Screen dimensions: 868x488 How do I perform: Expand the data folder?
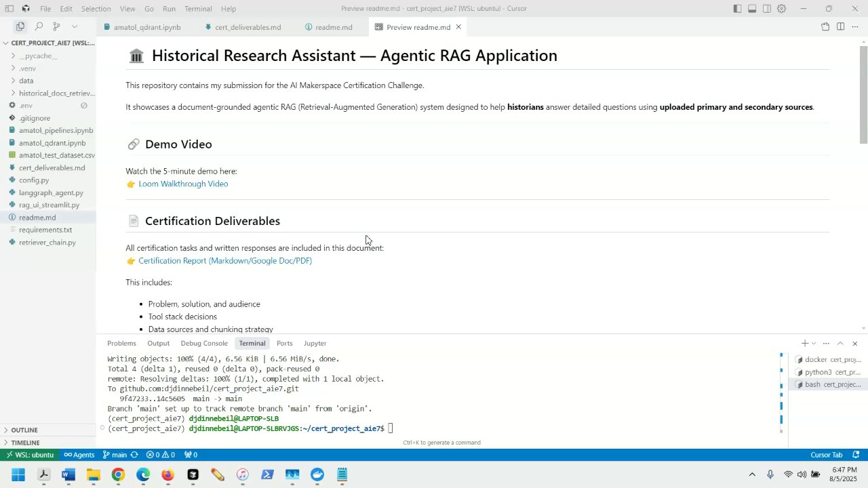pyautogui.click(x=26, y=81)
